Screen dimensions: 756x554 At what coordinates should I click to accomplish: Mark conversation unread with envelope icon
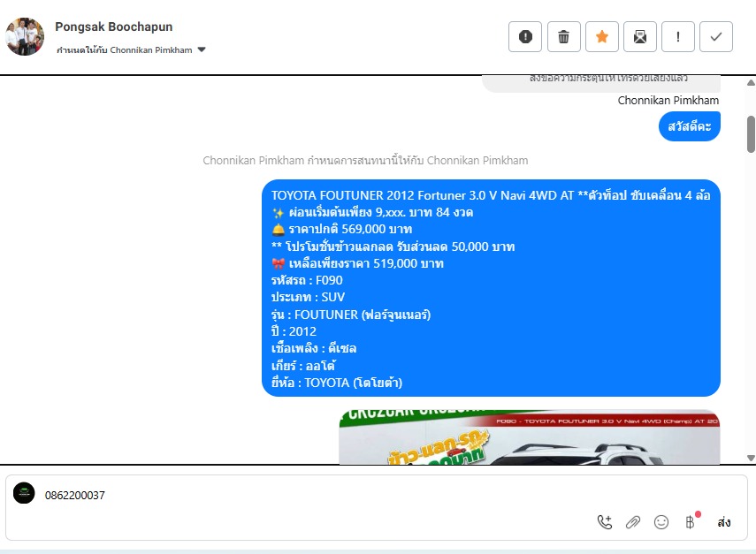point(640,36)
